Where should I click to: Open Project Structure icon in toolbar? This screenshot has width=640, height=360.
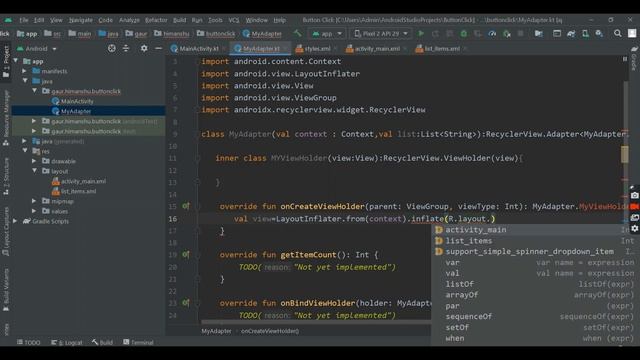point(539,33)
